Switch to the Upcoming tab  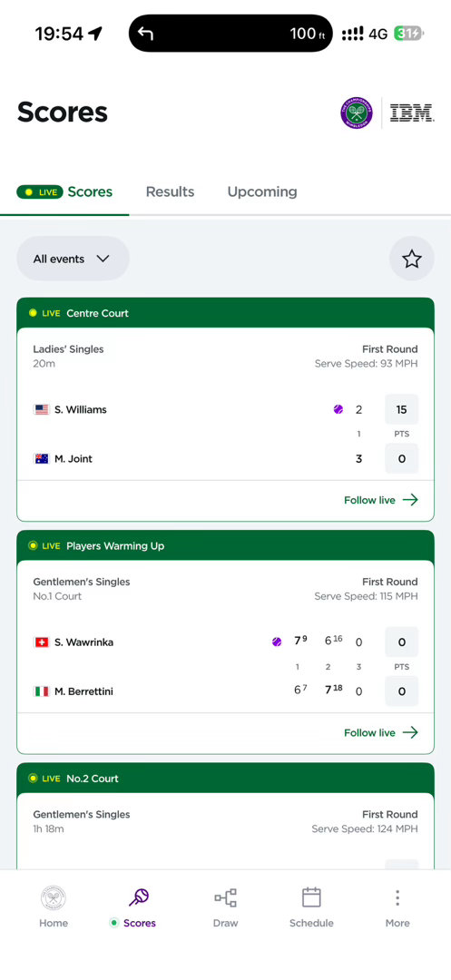coord(262,191)
